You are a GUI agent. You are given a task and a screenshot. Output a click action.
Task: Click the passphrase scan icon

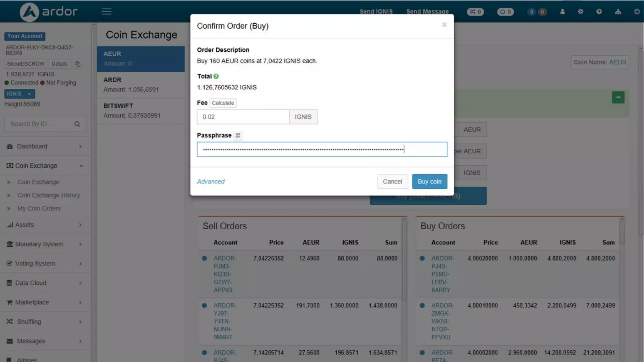[x=238, y=135]
